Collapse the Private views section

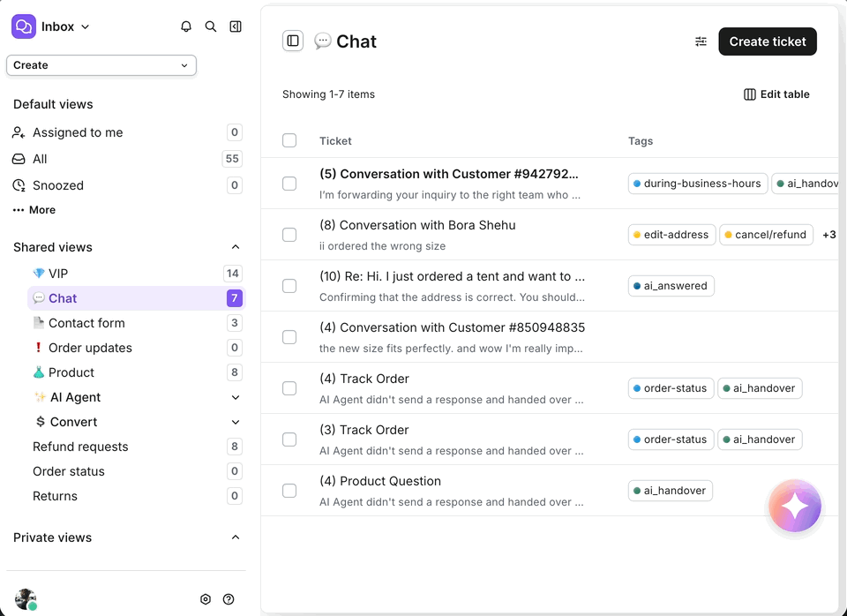[236, 537]
